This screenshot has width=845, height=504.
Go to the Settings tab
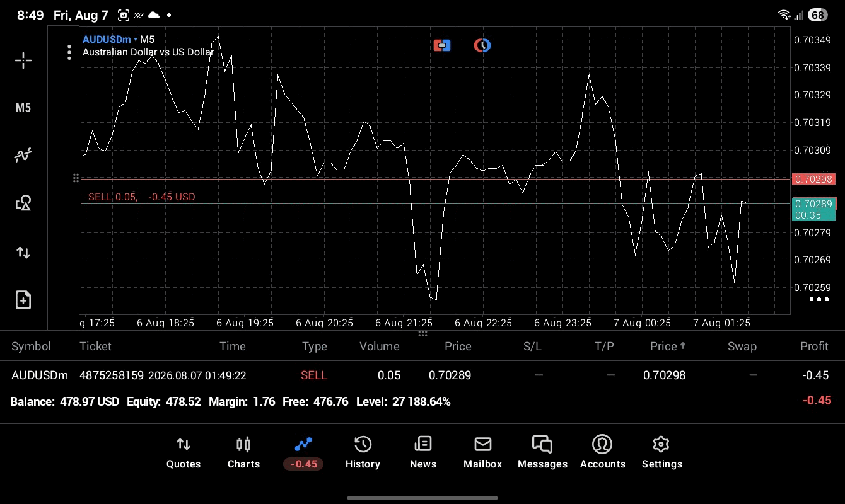tap(661, 453)
